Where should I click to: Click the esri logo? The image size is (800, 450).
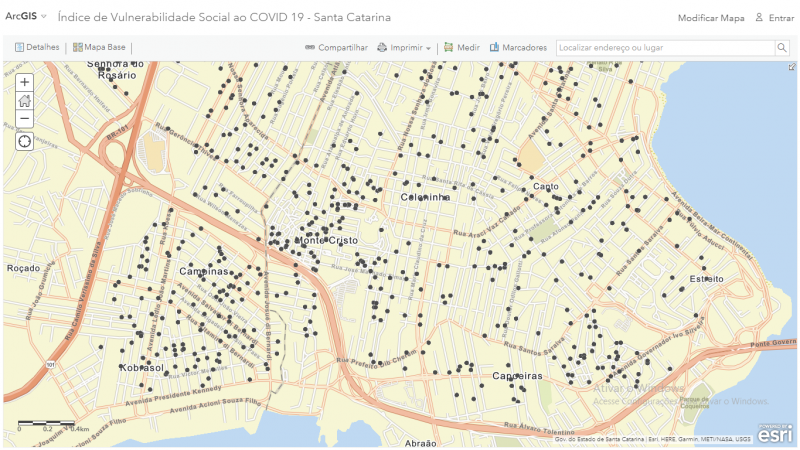[775, 434]
